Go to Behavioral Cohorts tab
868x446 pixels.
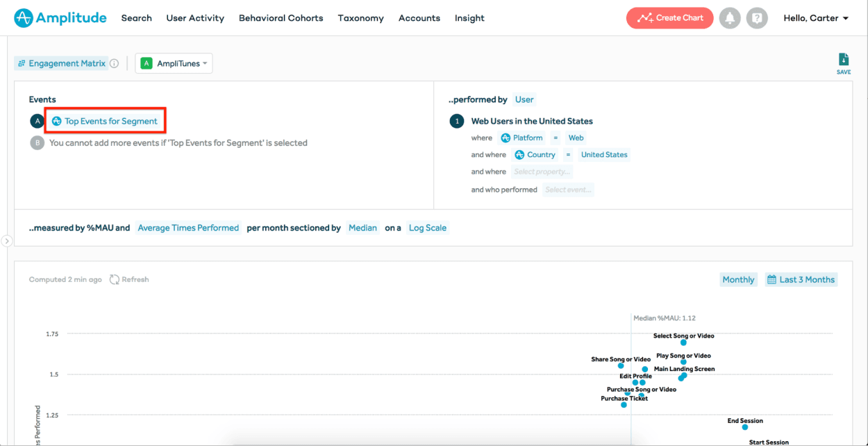pos(281,18)
